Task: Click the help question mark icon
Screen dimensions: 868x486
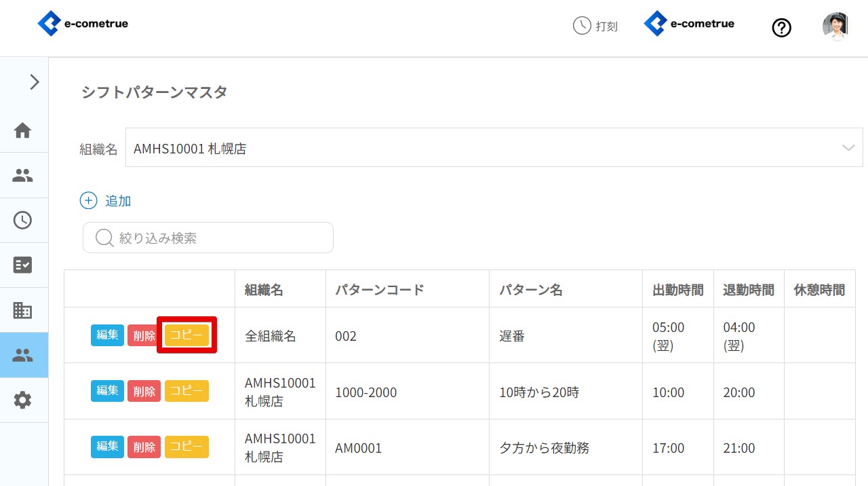Action: pos(782,28)
